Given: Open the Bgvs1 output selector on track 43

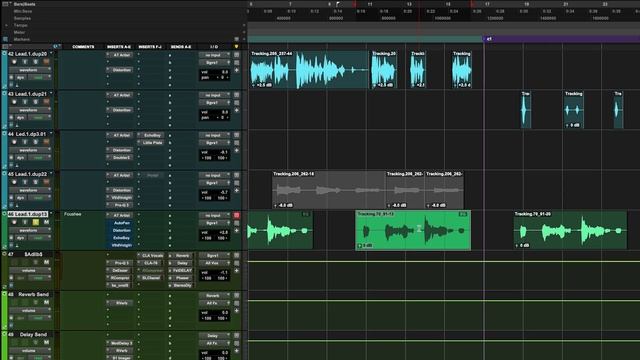Looking at the screenshot, I should [x=214, y=102].
